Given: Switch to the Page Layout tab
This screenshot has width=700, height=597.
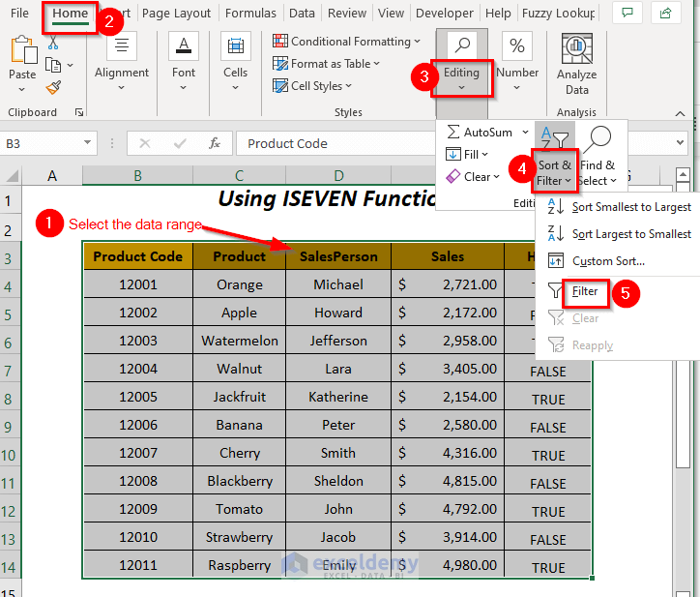Looking at the screenshot, I should (176, 14).
